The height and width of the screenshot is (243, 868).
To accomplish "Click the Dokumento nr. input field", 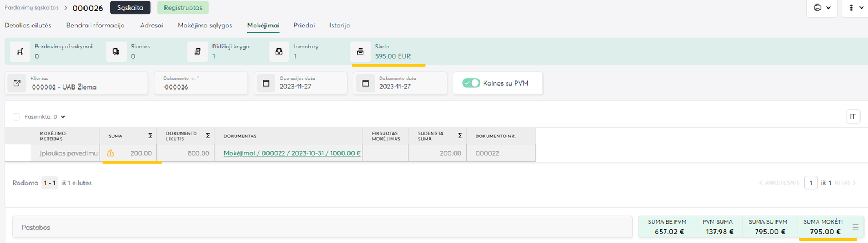I will pos(201,87).
